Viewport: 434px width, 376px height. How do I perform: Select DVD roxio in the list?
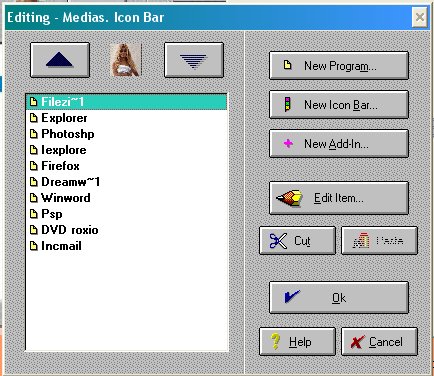127,230
